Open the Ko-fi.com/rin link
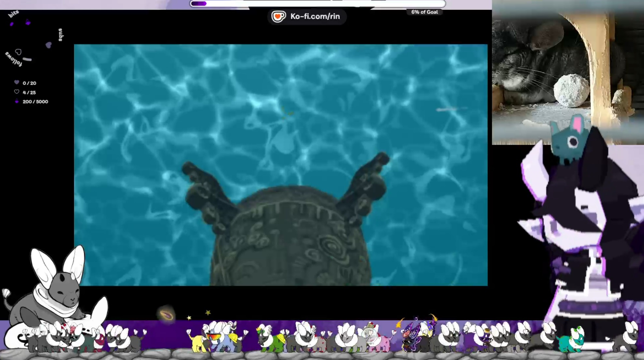 pos(315,16)
